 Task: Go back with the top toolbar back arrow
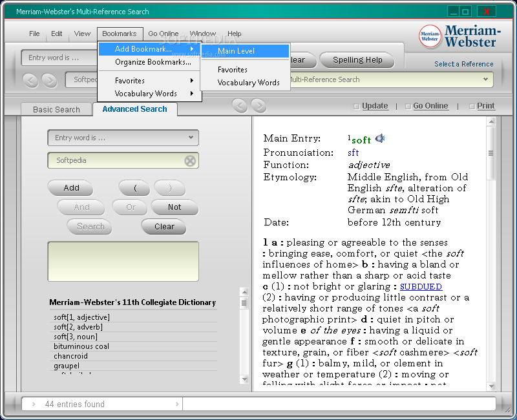(x=30, y=80)
